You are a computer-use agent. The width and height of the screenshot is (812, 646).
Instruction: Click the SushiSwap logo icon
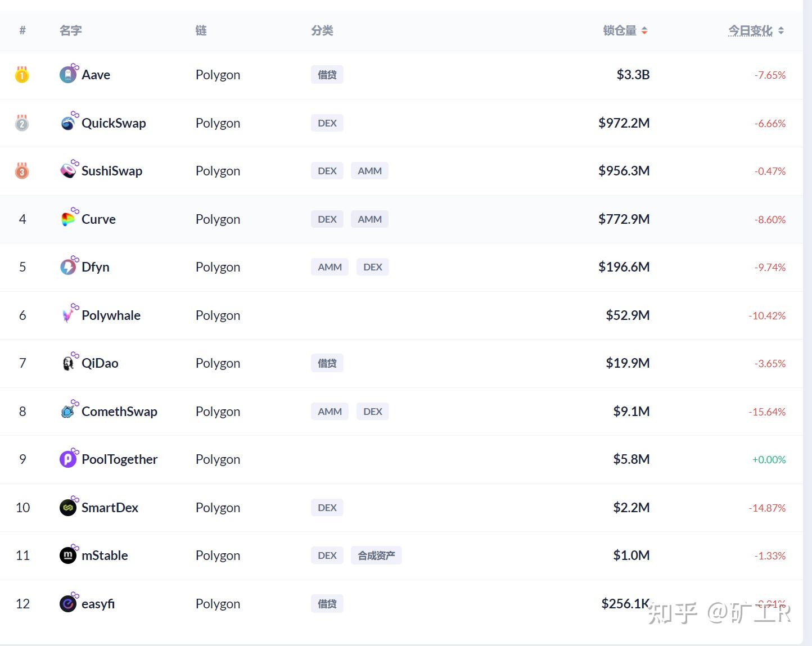68,171
